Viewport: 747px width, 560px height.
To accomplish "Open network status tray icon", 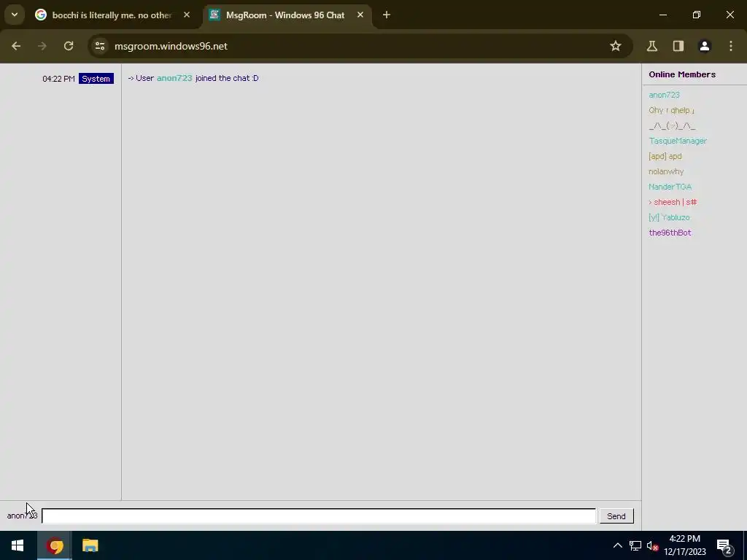I will [x=635, y=545].
